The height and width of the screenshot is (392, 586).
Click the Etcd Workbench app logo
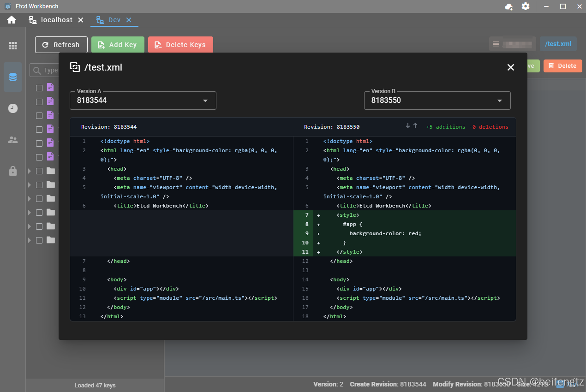7,6
